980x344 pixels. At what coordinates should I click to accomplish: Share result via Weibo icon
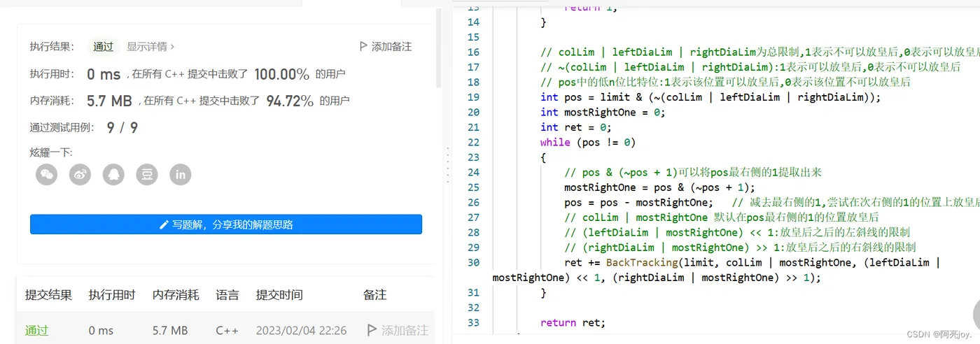[x=80, y=175]
